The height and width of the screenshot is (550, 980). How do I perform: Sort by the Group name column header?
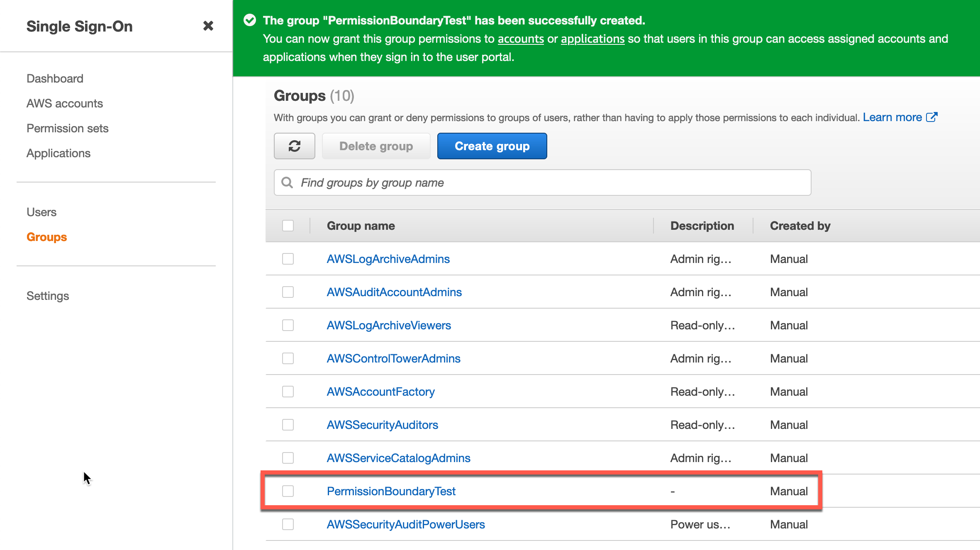point(361,226)
